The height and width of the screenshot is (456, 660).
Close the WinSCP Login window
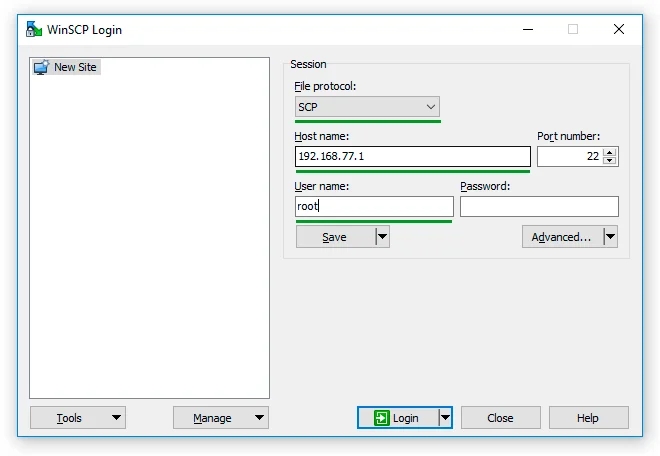[x=619, y=29]
